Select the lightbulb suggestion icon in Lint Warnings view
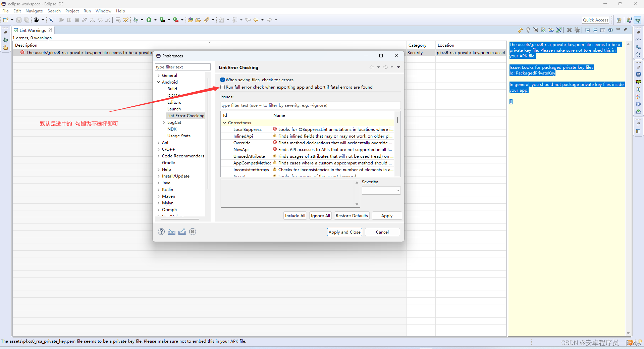The image size is (644, 349). 528,30
